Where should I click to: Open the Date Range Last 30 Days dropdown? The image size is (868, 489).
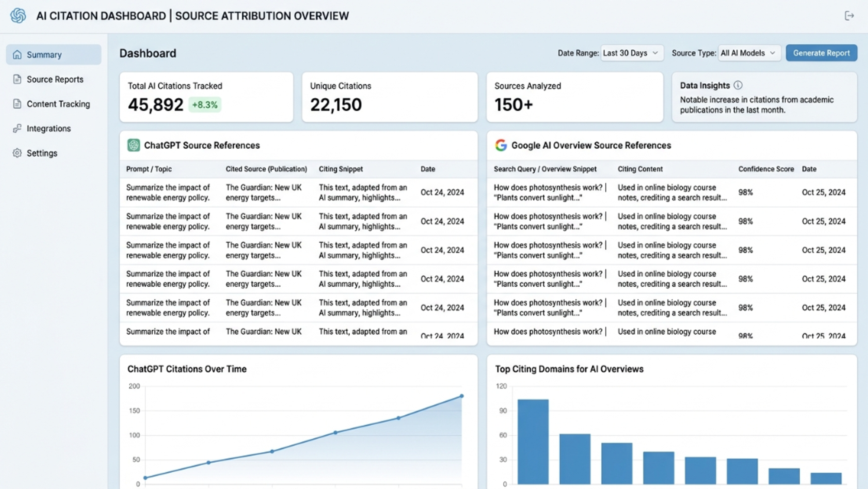632,53
